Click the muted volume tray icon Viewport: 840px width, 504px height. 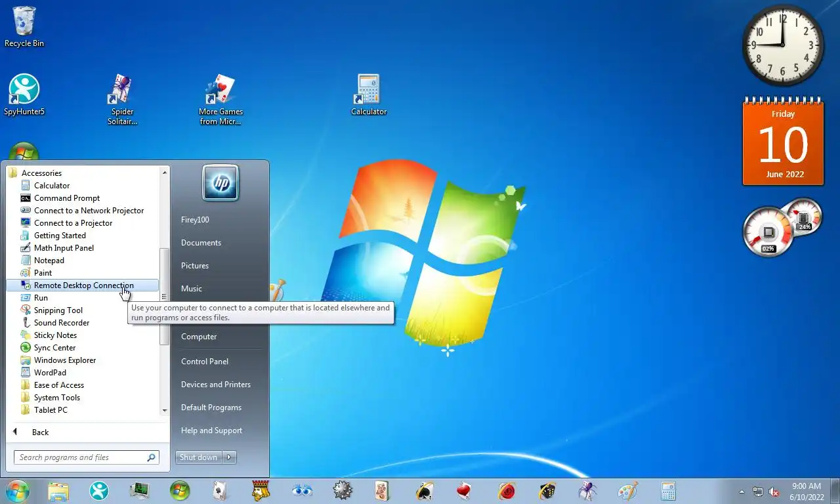click(x=774, y=492)
